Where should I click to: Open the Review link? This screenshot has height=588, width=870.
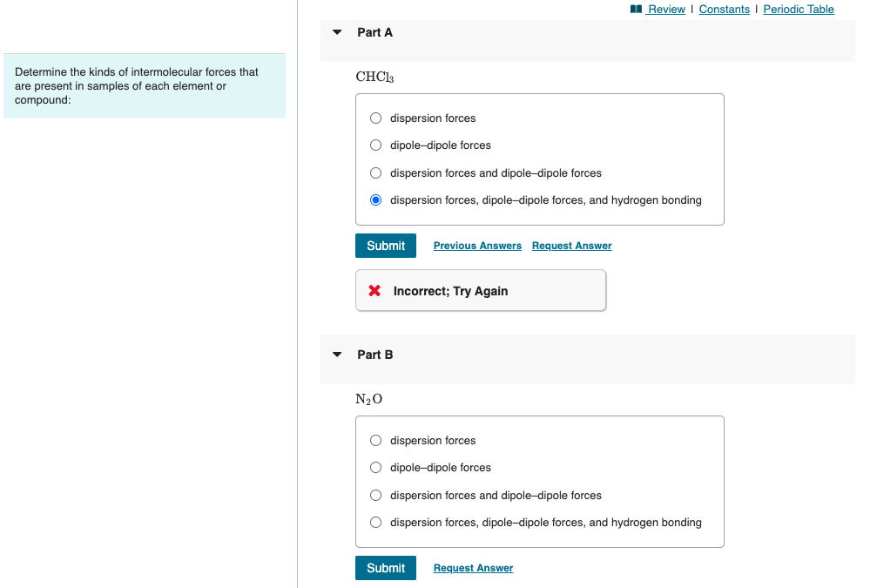(x=667, y=10)
